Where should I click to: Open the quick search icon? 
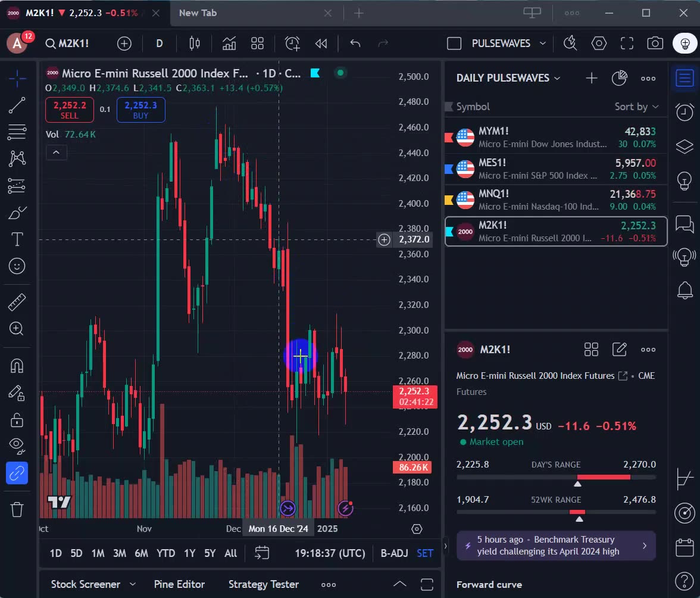coord(570,43)
